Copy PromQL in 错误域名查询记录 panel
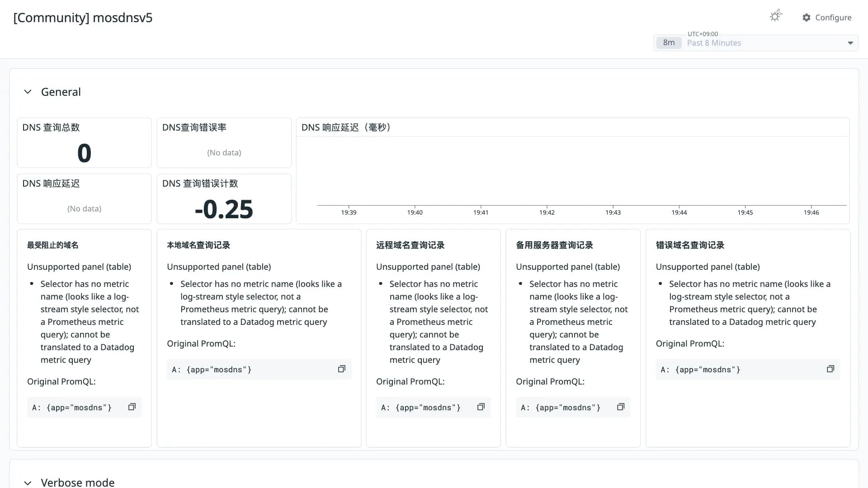The width and height of the screenshot is (868, 488). pyautogui.click(x=830, y=369)
